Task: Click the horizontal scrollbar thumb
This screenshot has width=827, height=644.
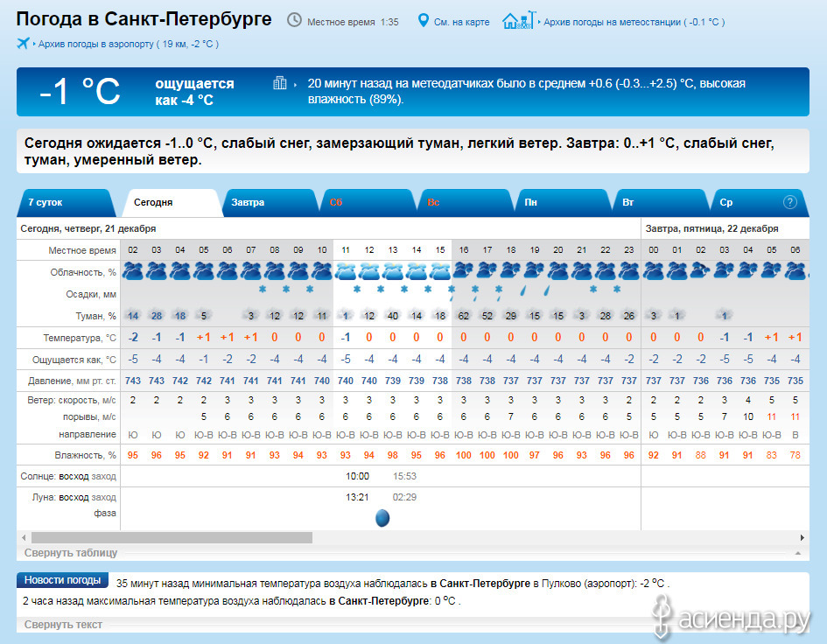Action: point(172,537)
